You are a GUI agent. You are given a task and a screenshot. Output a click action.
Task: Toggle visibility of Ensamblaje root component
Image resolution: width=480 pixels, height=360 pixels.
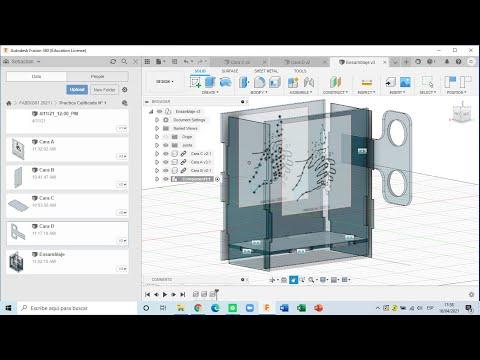coord(159,111)
